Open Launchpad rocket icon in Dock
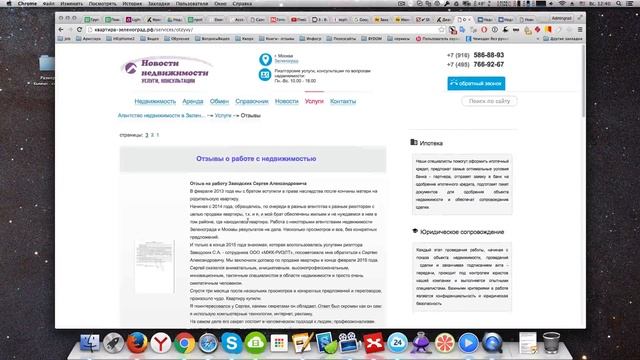This screenshot has width=640, height=360. pyautogui.click(x=113, y=343)
